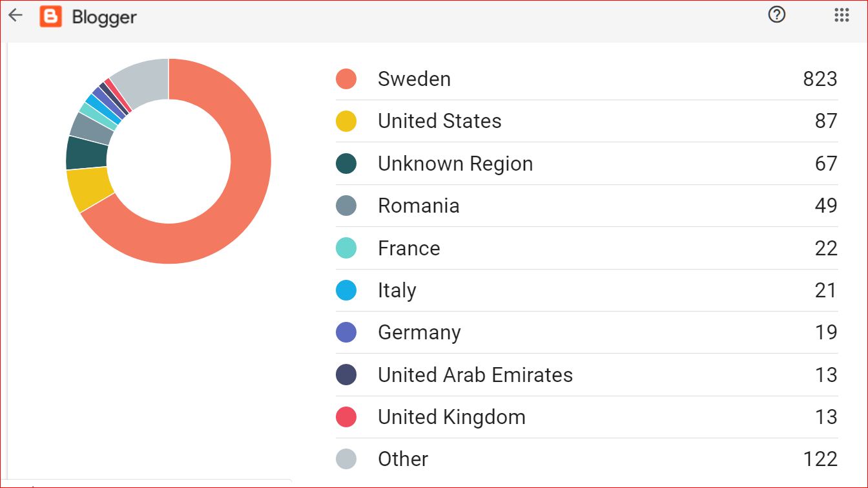Select the United Kingdom row label
868x488 pixels.
pyautogui.click(x=451, y=417)
